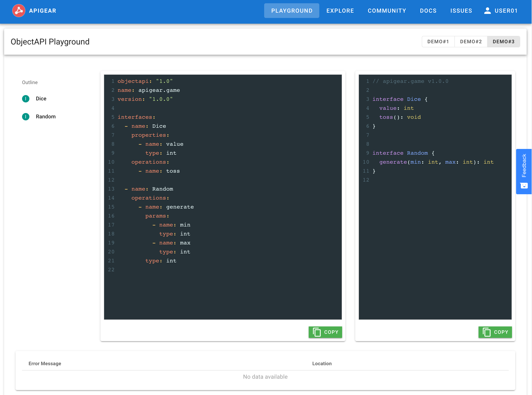532x395 pixels.
Task: Jump to Dice in the outline
Action: pos(41,99)
